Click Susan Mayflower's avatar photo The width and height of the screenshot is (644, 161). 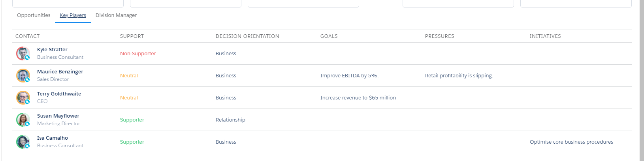tap(23, 120)
